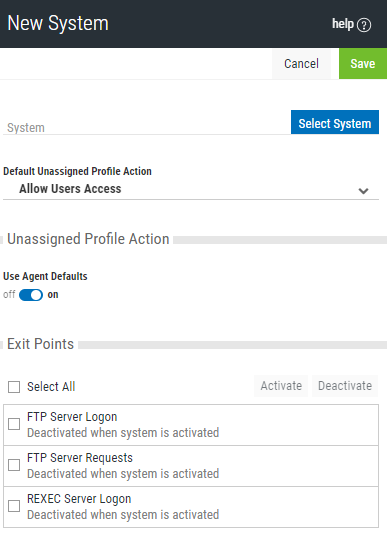Set Use Agent Defaults to off label
This screenshot has height=555, width=387.
[x=9, y=294]
